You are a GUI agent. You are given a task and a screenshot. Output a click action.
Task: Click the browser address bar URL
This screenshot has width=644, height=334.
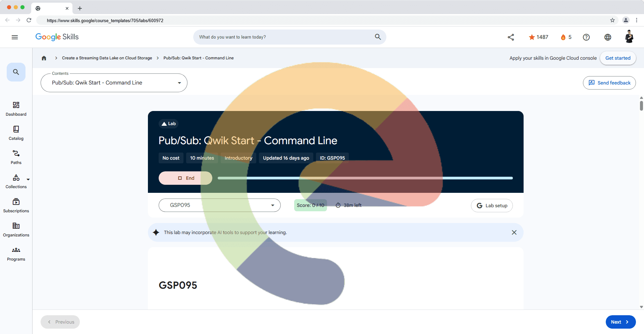(105, 20)
